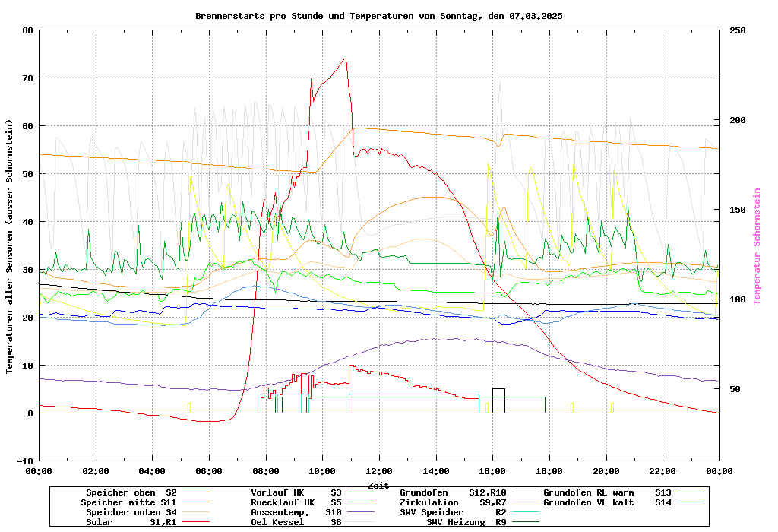Select the Oel Kessel S6 legend entry
This screenshot has width=778, height=532.
pos(296,522)
